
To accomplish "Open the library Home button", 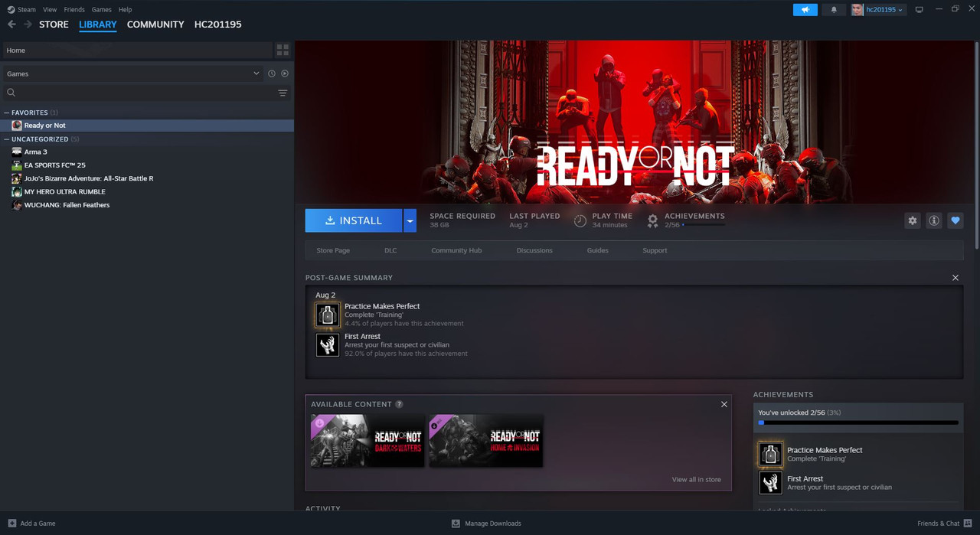I will click(138, 51).
